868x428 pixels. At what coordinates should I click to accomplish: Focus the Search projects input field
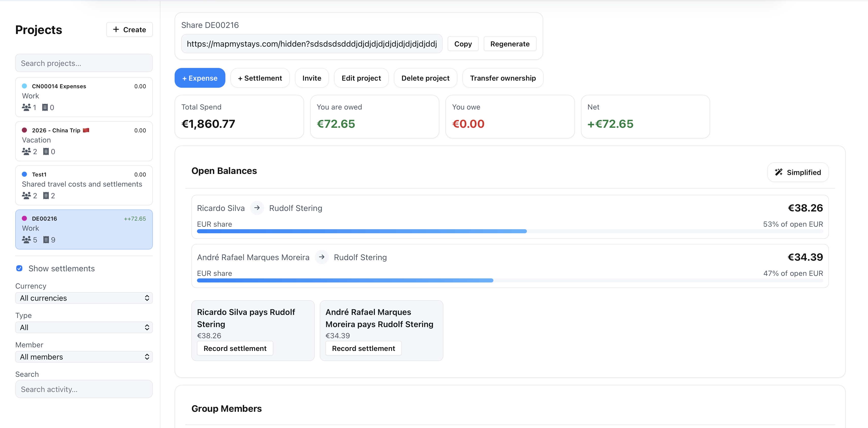(x=84, y=63)
